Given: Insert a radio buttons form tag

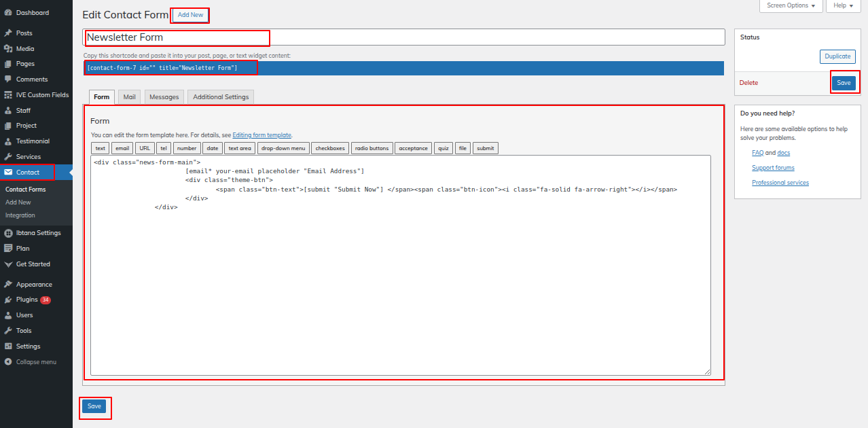Looking at the screenshot, I should click(x=372, y=148).
